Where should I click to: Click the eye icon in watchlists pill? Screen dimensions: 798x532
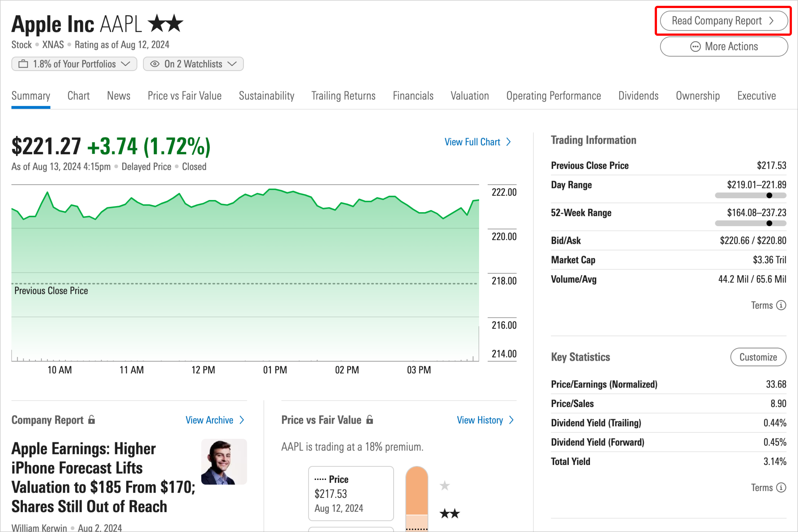pyautogui.click(x=155, y=64)
